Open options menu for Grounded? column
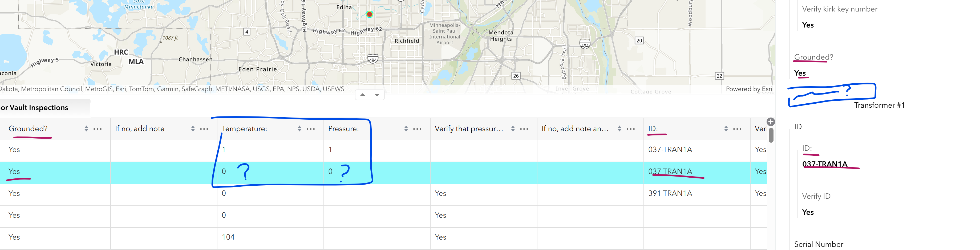 98,129
